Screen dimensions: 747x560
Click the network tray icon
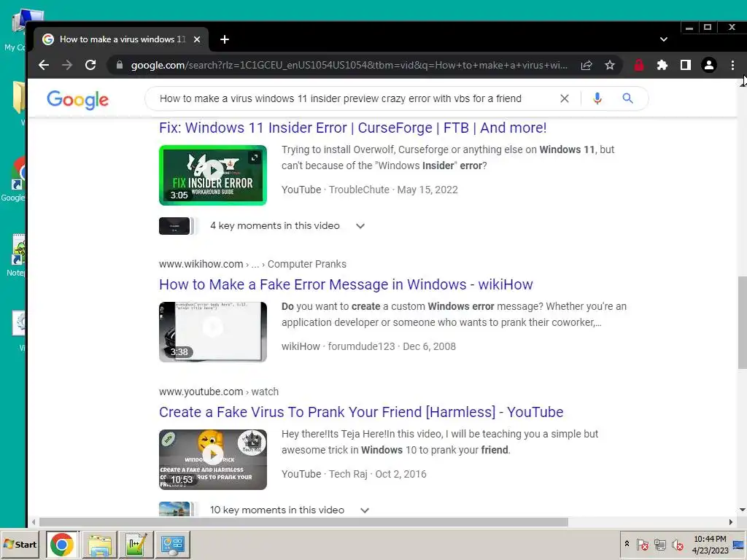[659, 544]
